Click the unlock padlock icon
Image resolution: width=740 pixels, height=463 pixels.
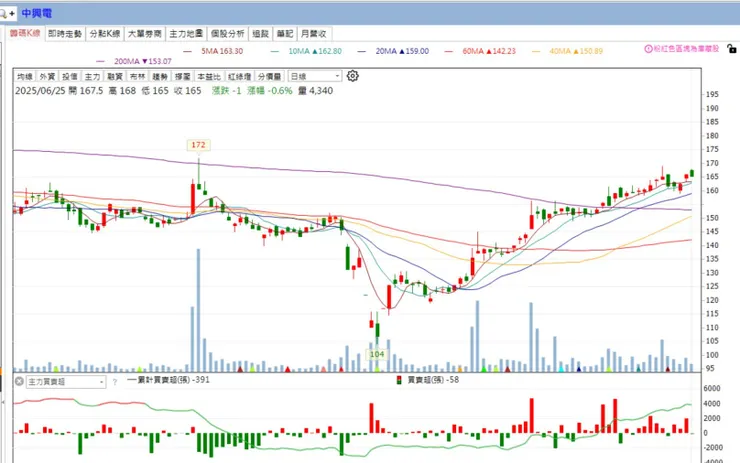click(x=732, y=49)
